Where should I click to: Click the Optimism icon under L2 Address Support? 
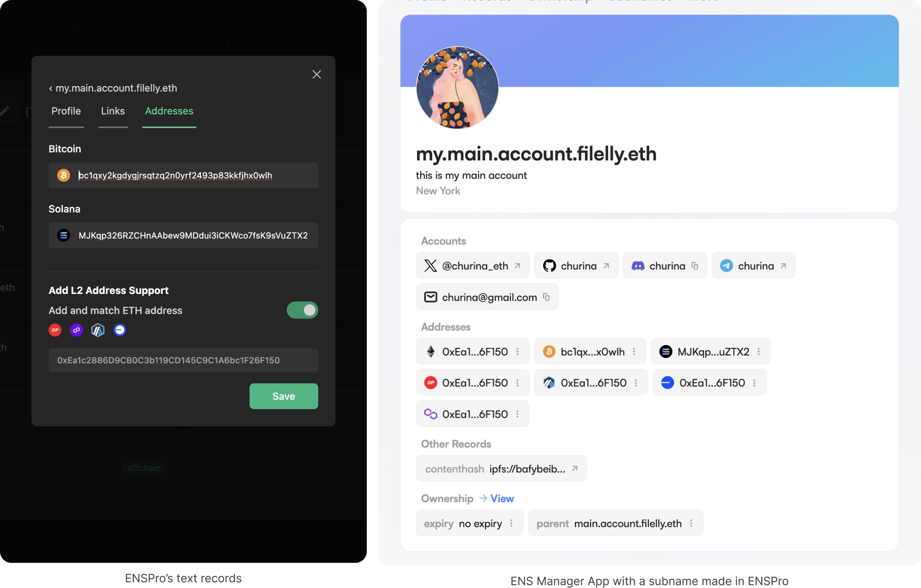[x=55, y=330]
